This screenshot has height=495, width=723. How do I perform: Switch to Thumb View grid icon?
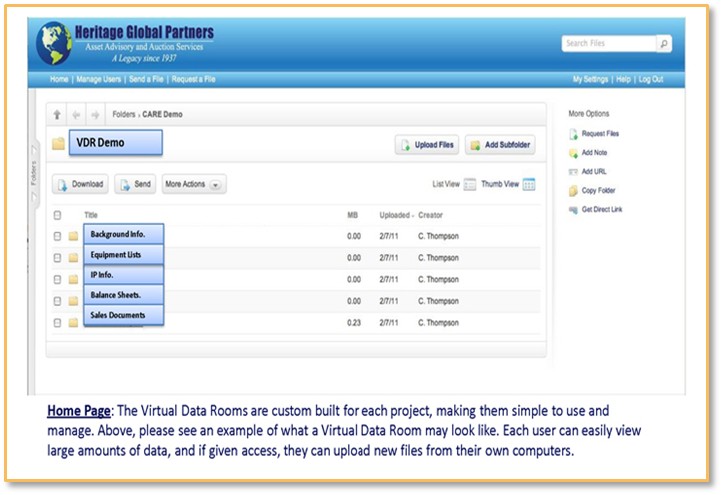click(529, 184)
